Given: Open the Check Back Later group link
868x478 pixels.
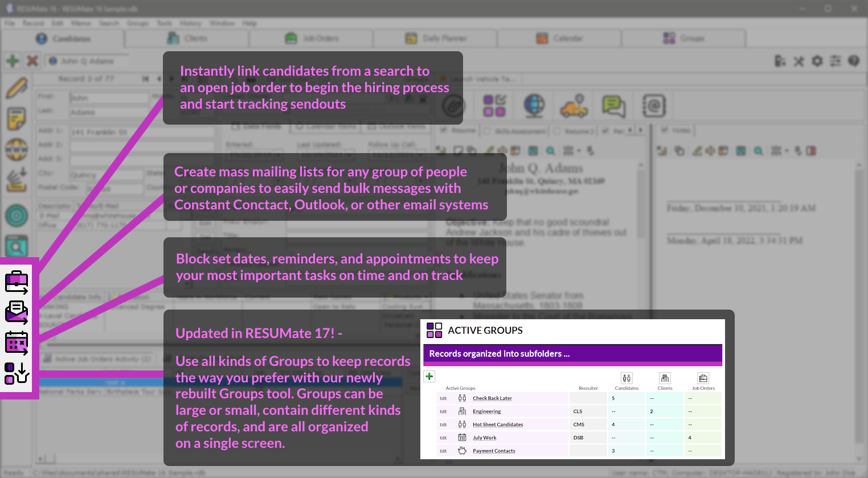Looking at the screenshot, I should (492, 398).
